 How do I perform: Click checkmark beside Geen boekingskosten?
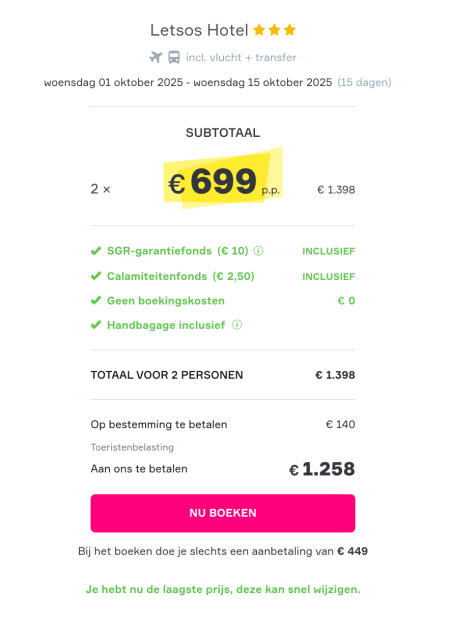pos(96,301)
